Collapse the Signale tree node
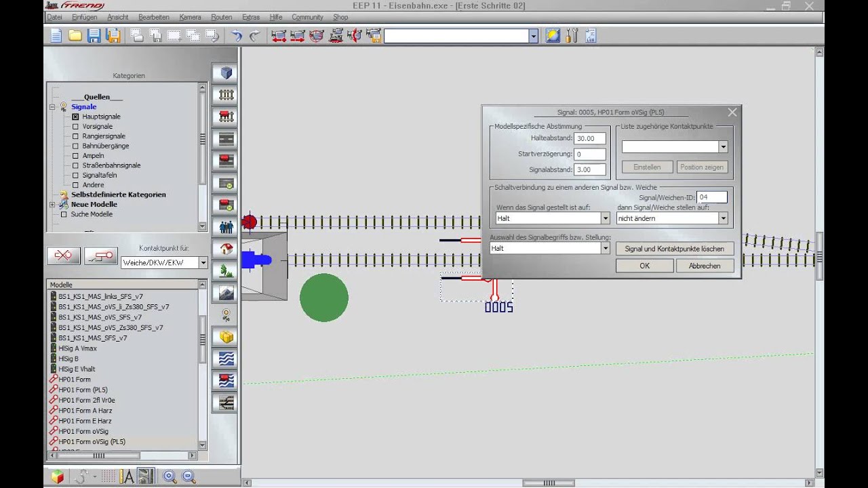868x488 pixels. [52, 107]
